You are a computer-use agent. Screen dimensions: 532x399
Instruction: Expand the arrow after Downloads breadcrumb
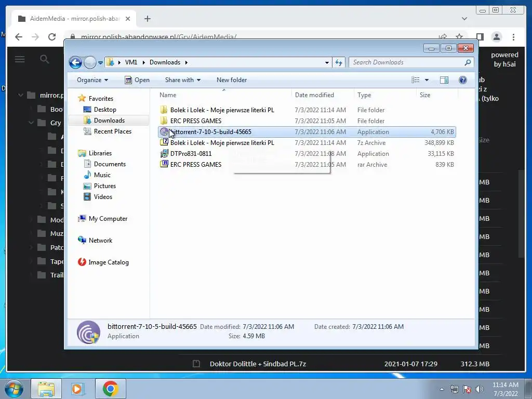[x=187, y=62]
